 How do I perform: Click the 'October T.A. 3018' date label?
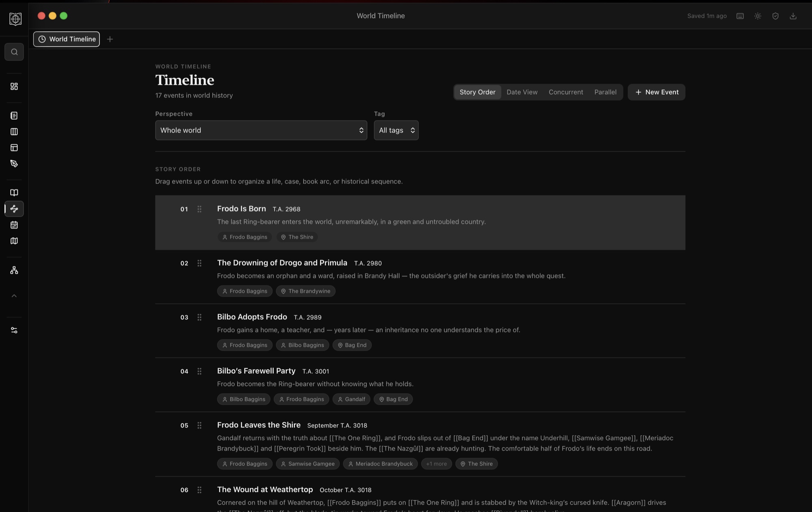346,490
